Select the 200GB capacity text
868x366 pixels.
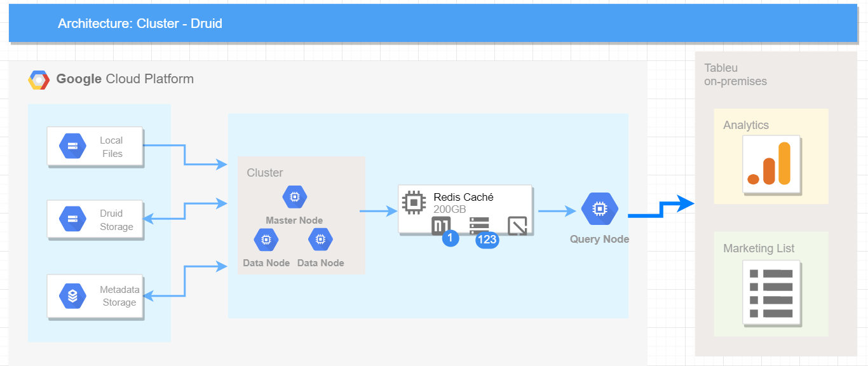tap(451, 209)
